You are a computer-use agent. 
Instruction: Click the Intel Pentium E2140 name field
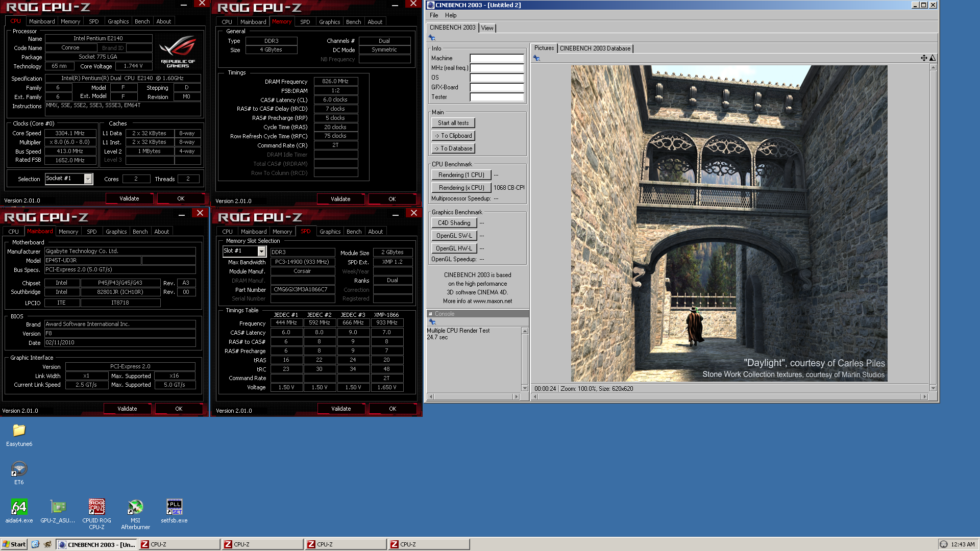tap(99, 38)
